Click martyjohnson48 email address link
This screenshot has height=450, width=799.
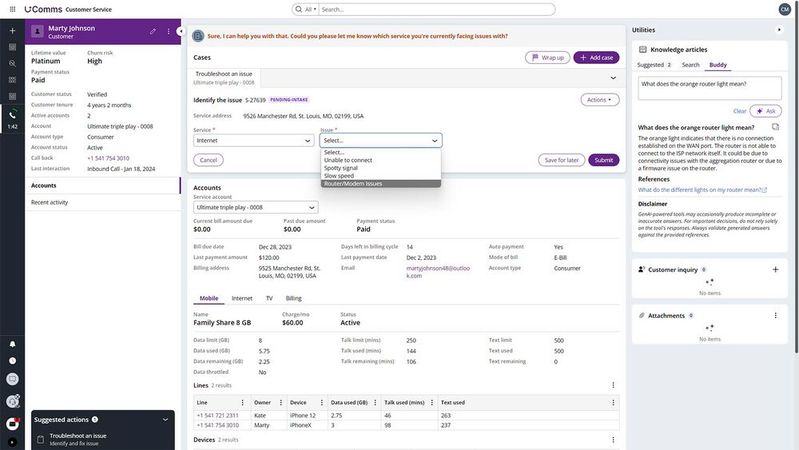pos(438,272)
